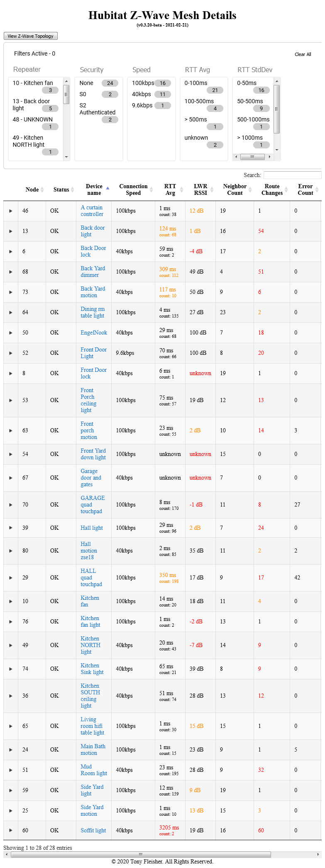325x868 pixels.
Task: Filter security by S0
Action: (x=99, y=94)
